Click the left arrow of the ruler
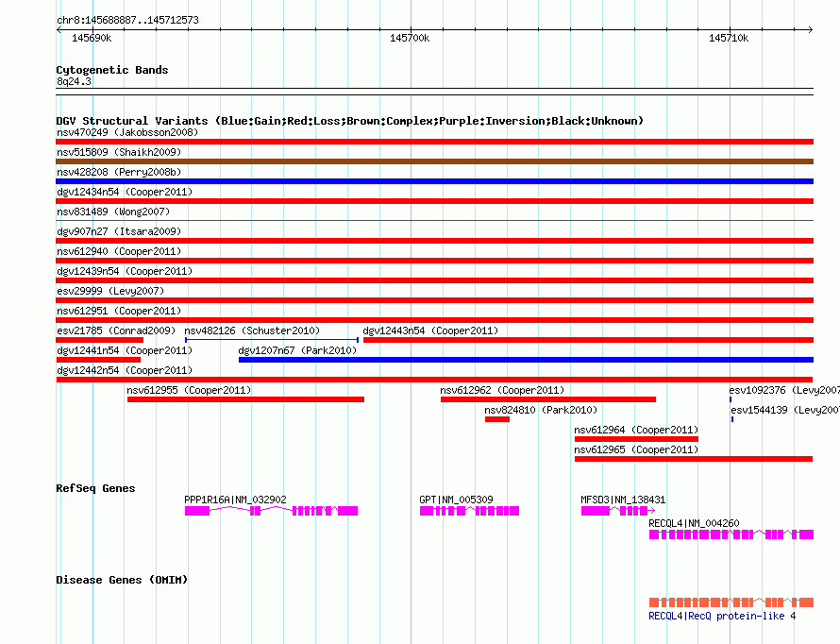This screenshot has height=644, width=840. pyautogui.click(x=59, y=30)
